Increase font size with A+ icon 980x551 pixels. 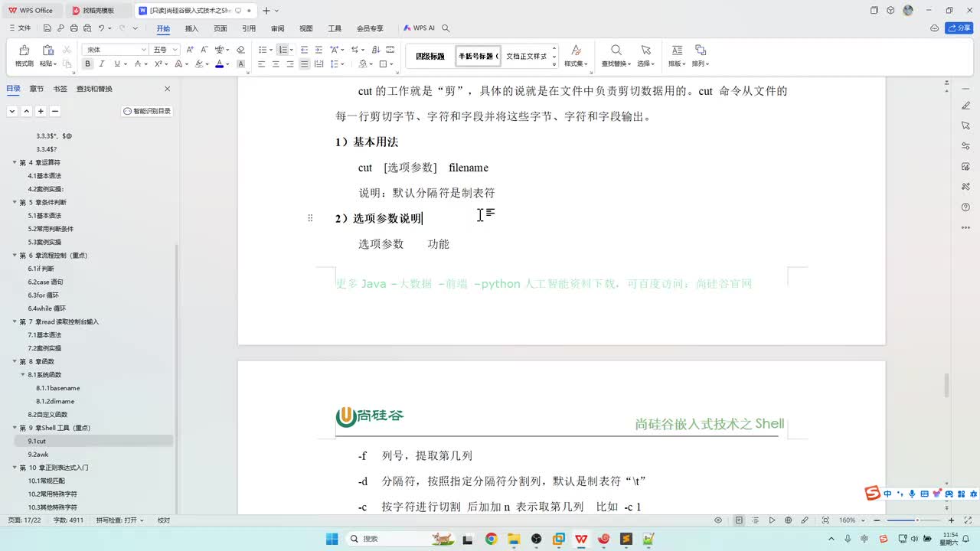[190, 50]
